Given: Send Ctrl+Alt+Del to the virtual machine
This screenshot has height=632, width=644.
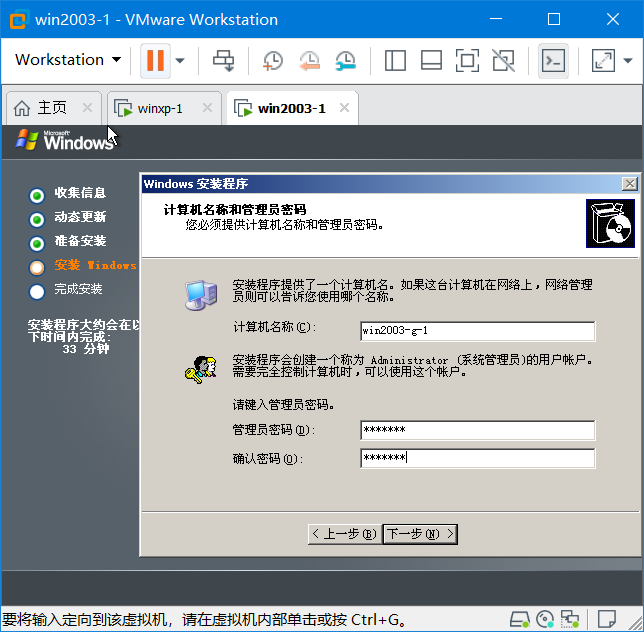Looking at the screenshot, I should point(223,61).
